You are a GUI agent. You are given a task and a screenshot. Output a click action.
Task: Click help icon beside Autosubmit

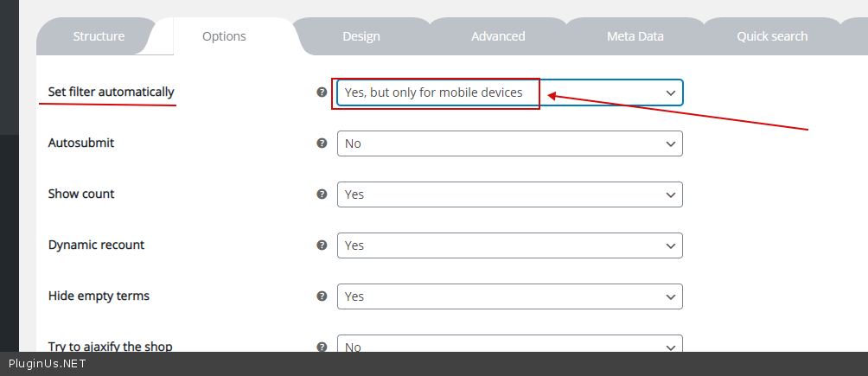click(x=322, y=143)
